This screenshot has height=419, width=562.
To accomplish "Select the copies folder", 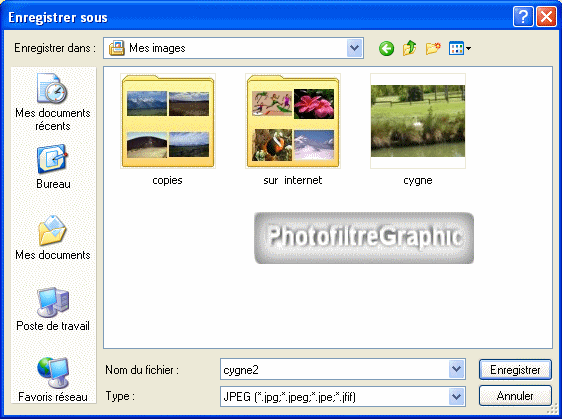I will point(168,121).
